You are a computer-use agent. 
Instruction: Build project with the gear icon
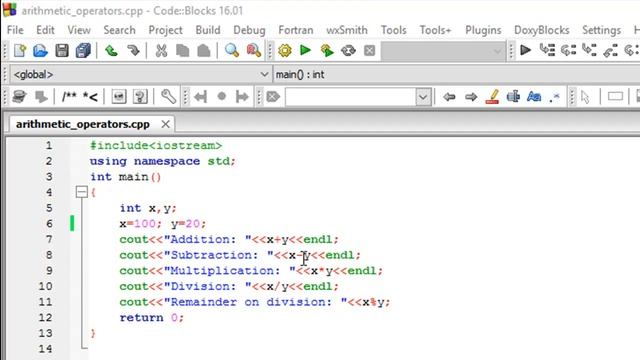pyautogui.click(x=285, y=51)
